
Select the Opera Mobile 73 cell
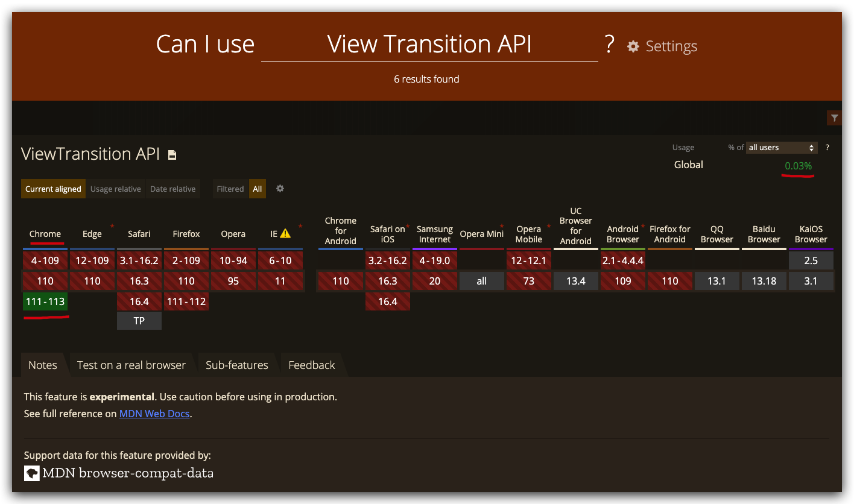tap(529, 281)
